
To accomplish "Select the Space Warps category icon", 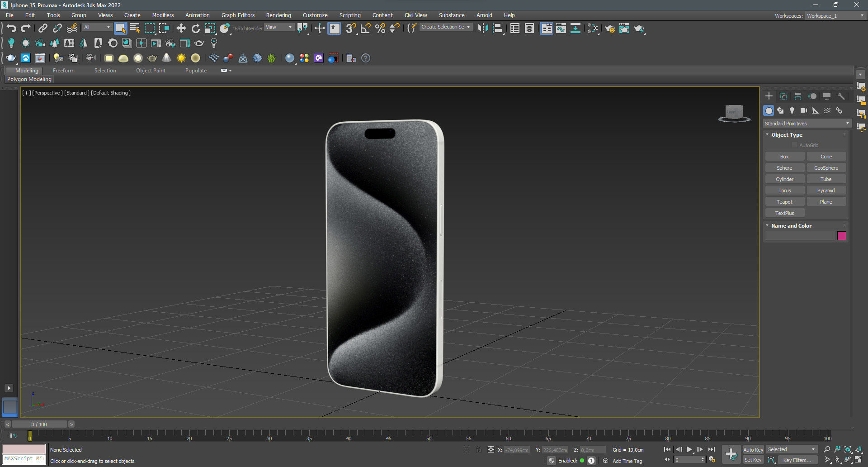I will (827, 110).
